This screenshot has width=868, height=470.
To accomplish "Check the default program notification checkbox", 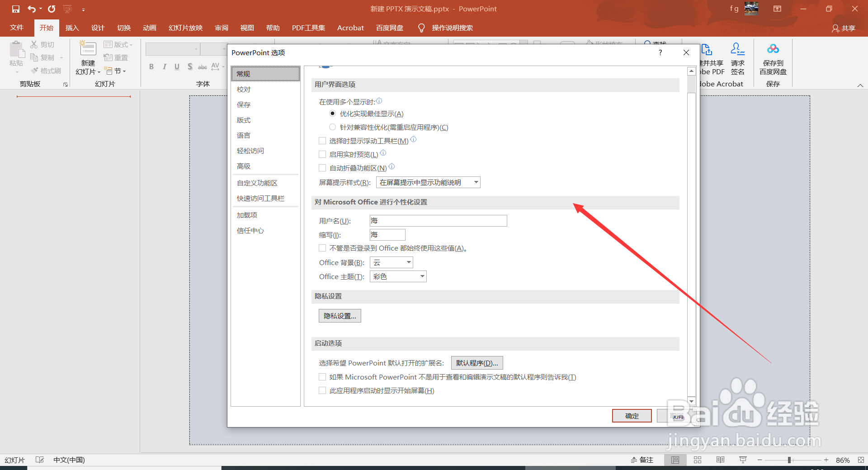I will pos(322,377).
